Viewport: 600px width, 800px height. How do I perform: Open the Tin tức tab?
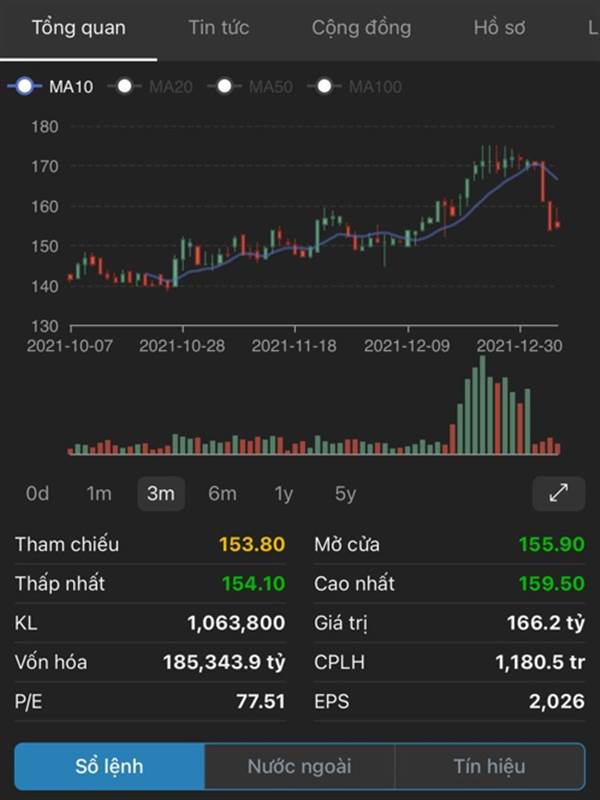[x=219, y=28]
